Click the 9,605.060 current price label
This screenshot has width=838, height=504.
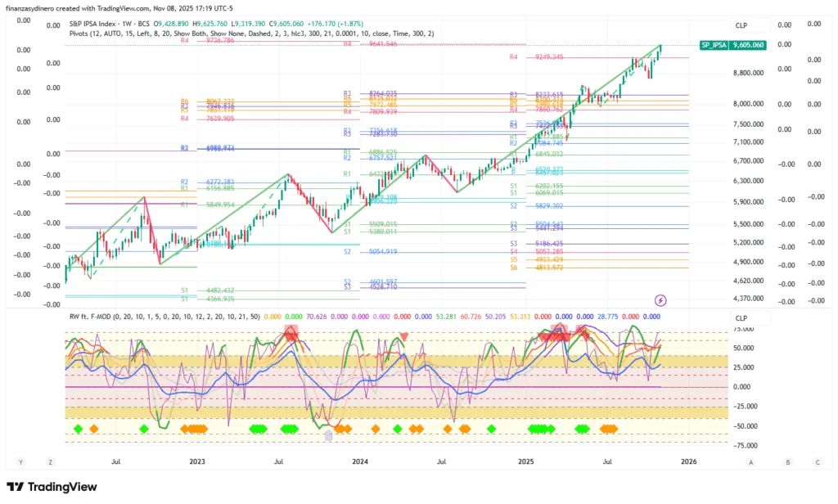747,45
